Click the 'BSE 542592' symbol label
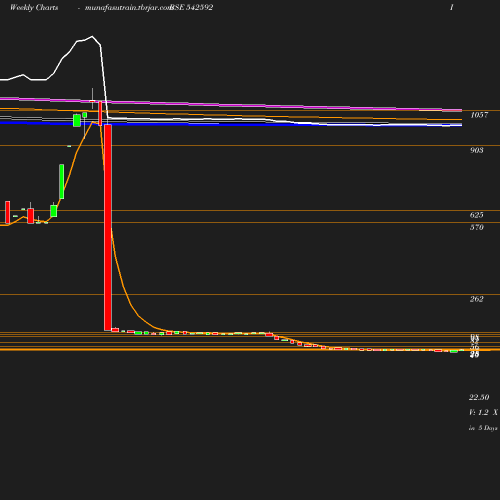 point(192,7)
